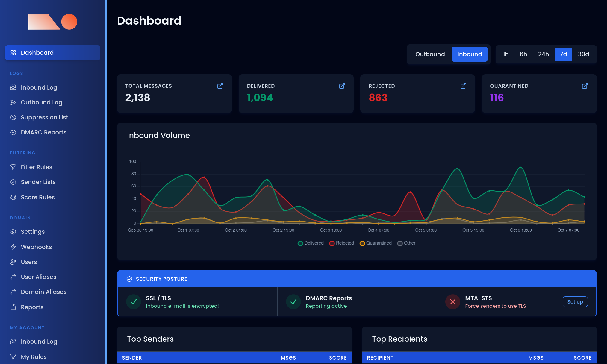Open Dashboard in the sidebar

53,53
